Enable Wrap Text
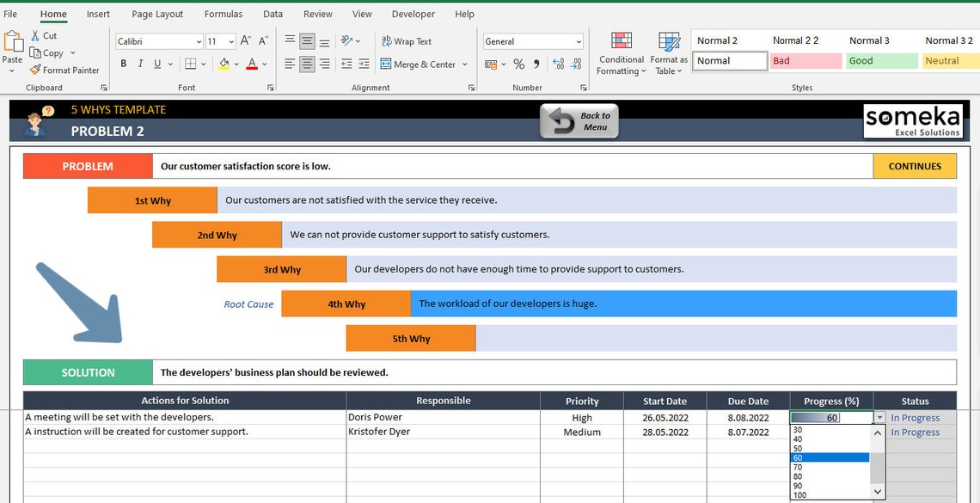The width and height of the screenshot is (980, 503). pos(405,40)
